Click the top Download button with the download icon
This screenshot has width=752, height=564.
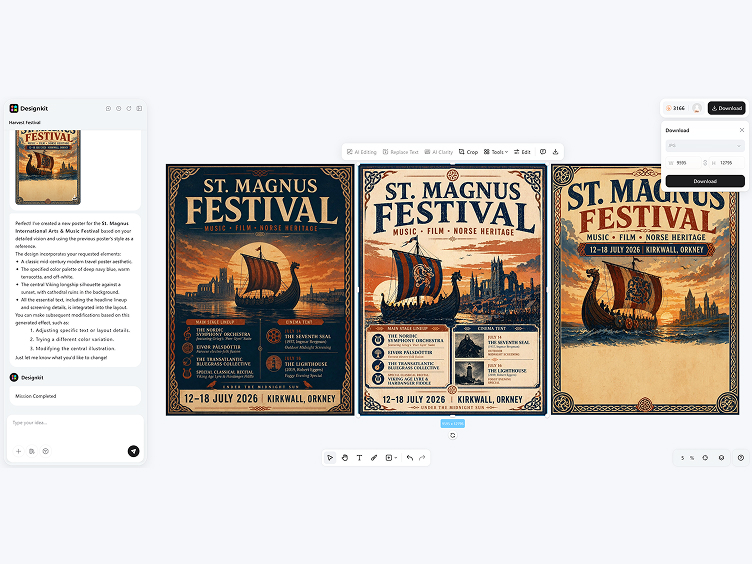point(727,108)
